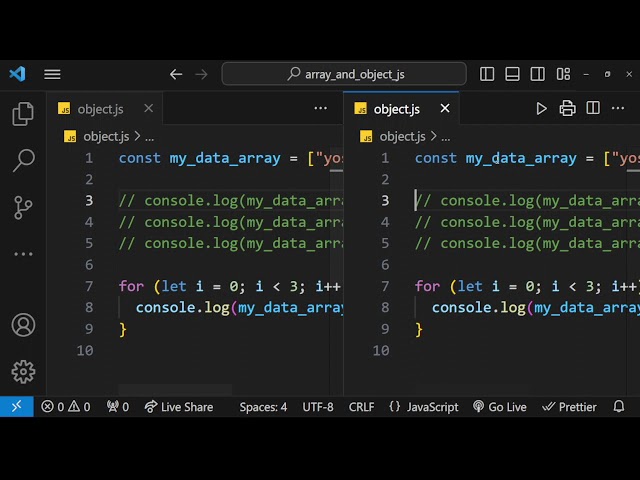
Task: Click the printer icon in editor toolbar
Action: click(567, 109)
